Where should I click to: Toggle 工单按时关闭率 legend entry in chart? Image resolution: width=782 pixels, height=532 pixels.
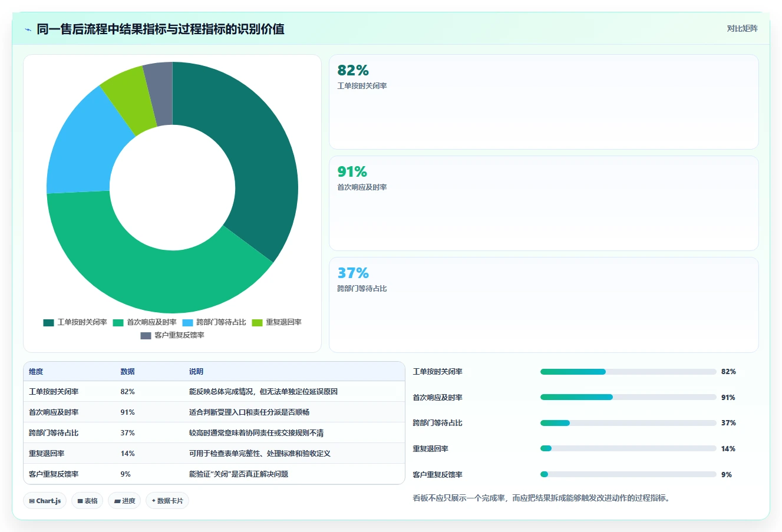click(75, 322)
